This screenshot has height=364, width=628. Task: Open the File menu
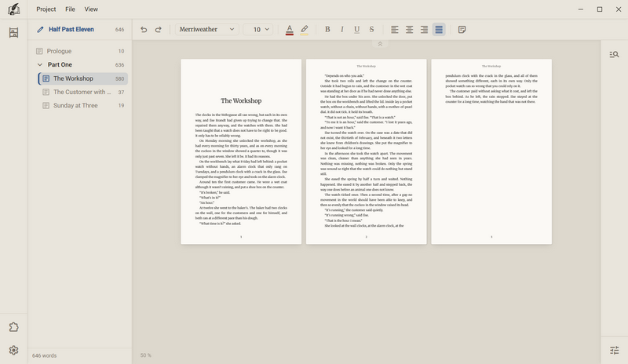click(x=70, y=9)
